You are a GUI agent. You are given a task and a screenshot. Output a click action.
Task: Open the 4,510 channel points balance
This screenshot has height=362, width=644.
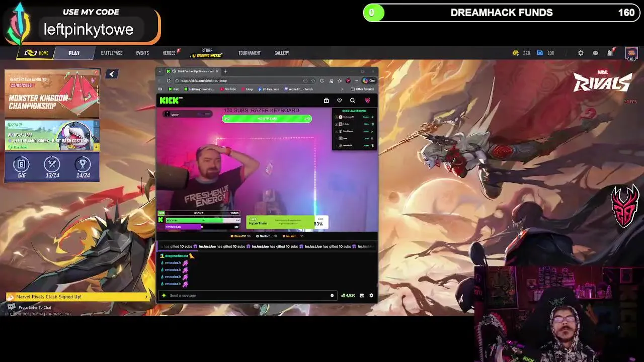[x=348, y=295]
